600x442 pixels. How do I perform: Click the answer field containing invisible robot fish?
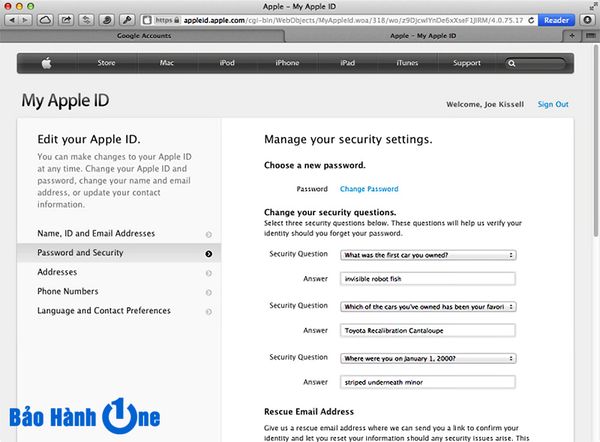click(x=427, y=279)
